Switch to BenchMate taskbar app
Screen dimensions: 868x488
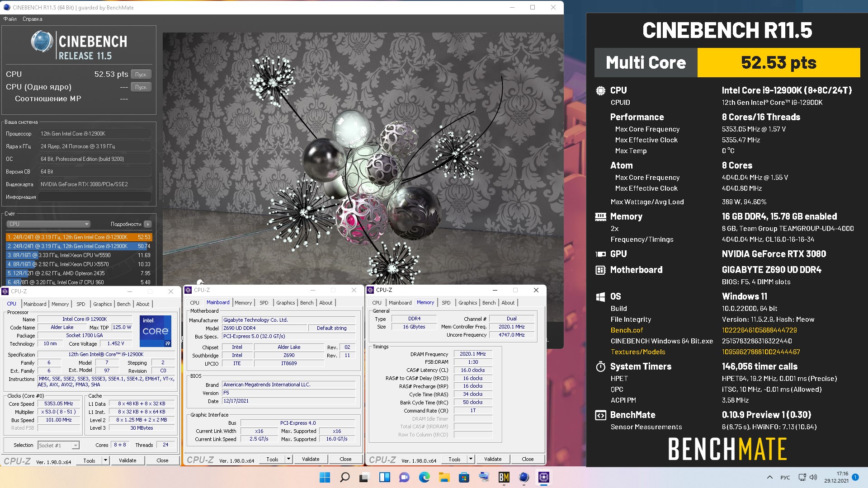pos(504,477)
